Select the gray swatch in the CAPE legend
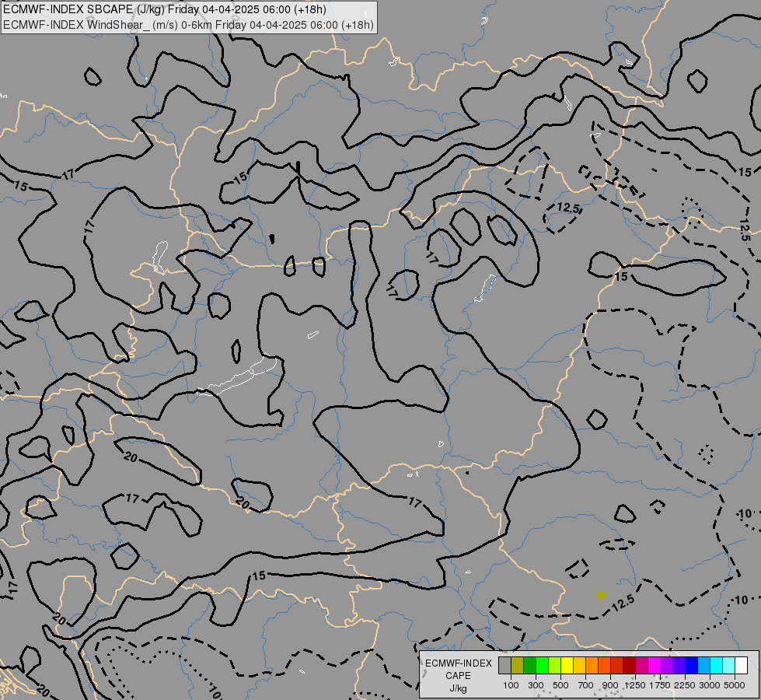 click(x=504, y=665)
